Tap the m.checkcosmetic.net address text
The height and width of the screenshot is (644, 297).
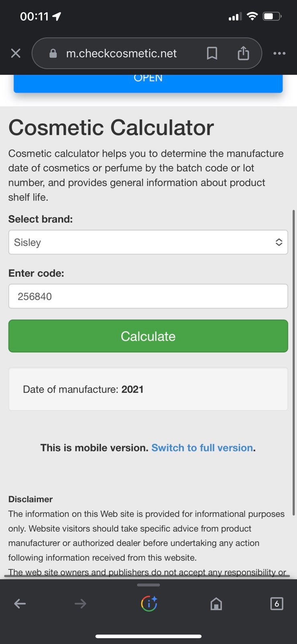tap(121, 53)
